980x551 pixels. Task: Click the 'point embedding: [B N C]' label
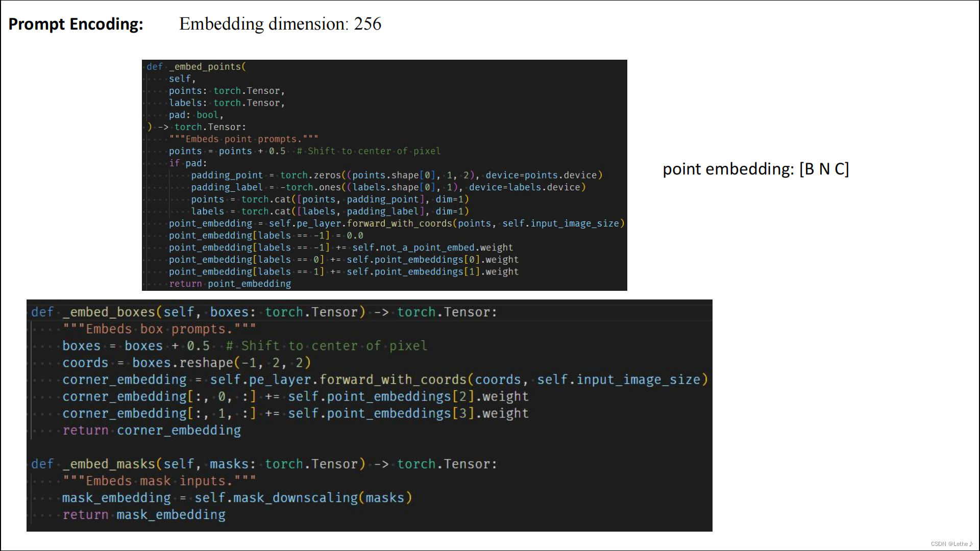coord(755,169)
